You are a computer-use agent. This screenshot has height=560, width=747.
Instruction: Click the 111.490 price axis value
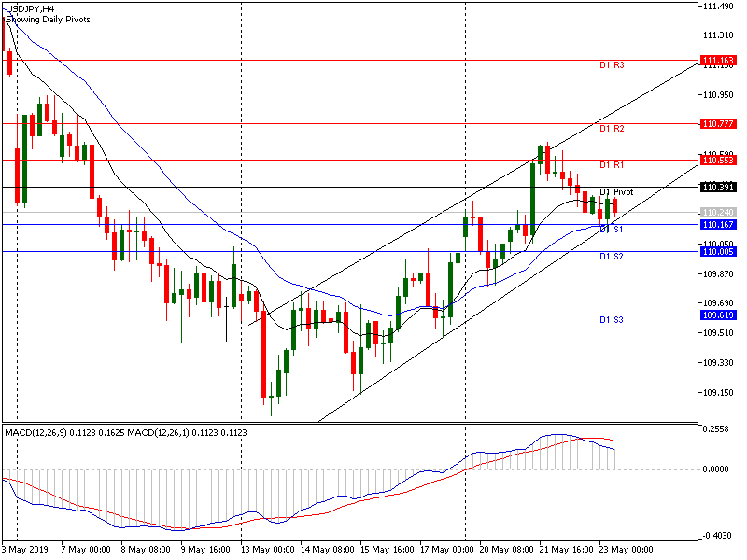(718, 7)
